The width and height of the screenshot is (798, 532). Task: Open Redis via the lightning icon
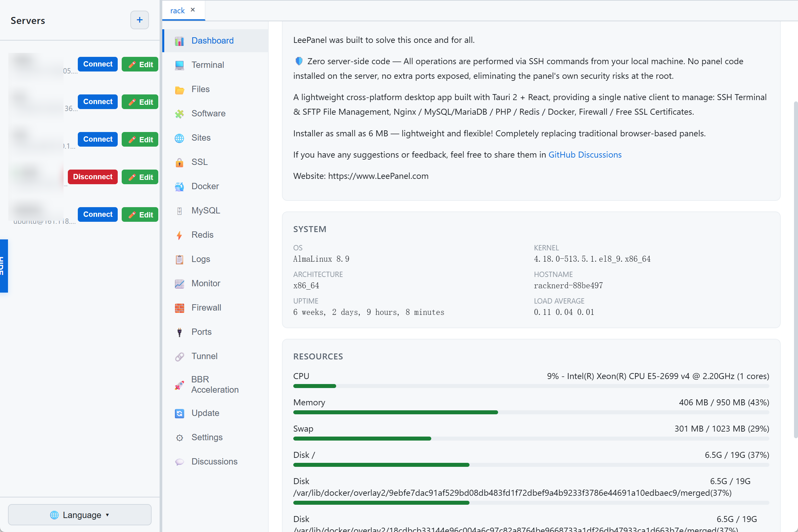coord(179,235)
